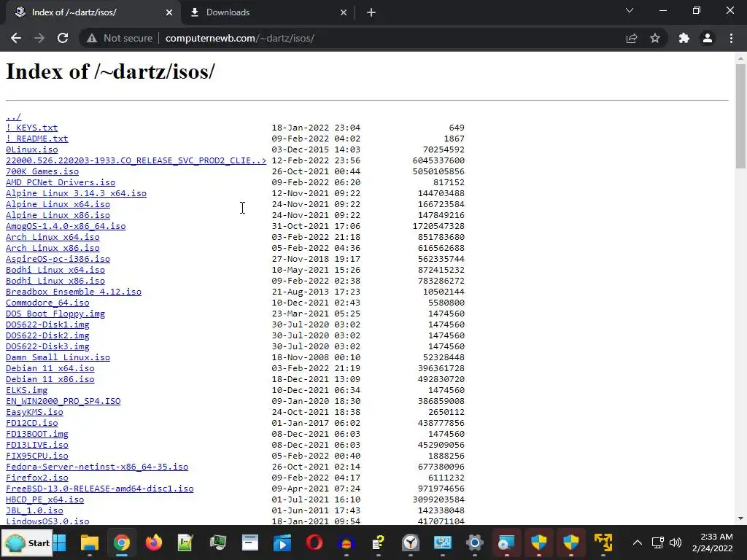Screen dimensions: 747x560
Task: Open the first Windows Security shield icon
Action: point(539,542)
